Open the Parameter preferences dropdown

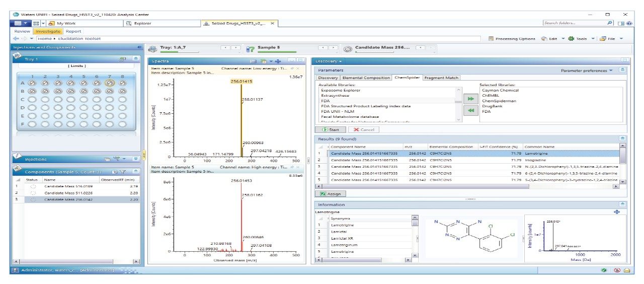tap(587, 70)
